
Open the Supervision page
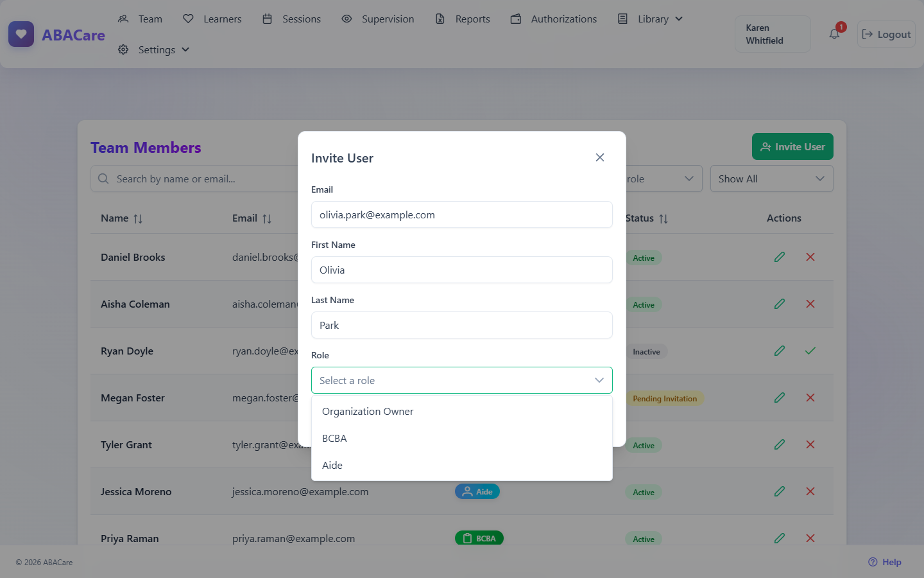click(378, 19)
